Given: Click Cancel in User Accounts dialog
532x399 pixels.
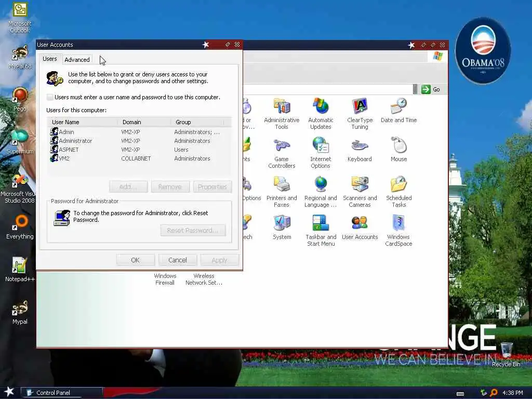Looking at the screenshot, I should [178, 260].
